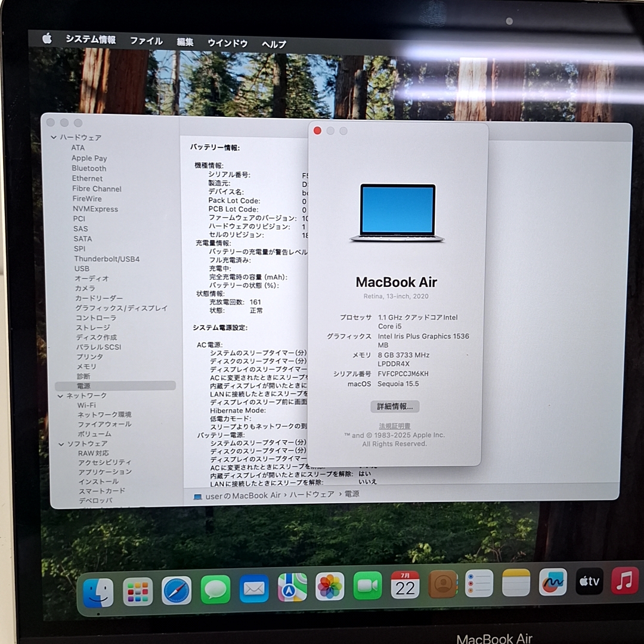Select Wi-Fi under ネットワーク
Viewport: 644px width, 644px height.
(86, 405)
